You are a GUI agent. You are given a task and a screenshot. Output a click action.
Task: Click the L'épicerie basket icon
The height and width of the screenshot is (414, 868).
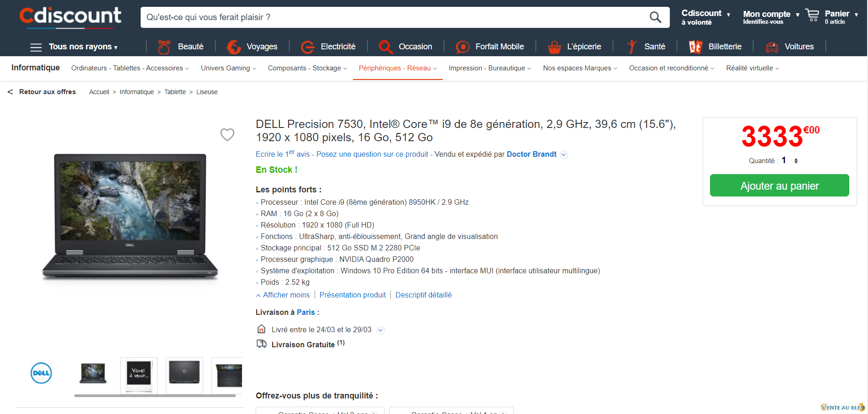pyautogui.click(x=554, y=47)
